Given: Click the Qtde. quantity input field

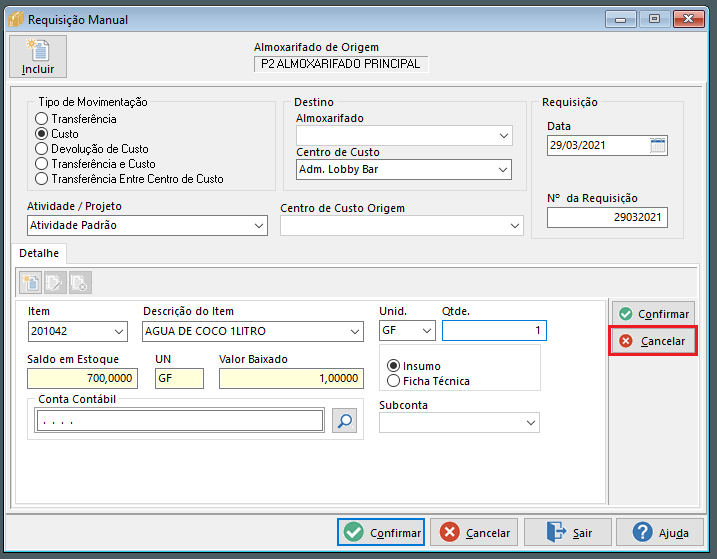Looking at the screenshot, I should click(494, 330).
